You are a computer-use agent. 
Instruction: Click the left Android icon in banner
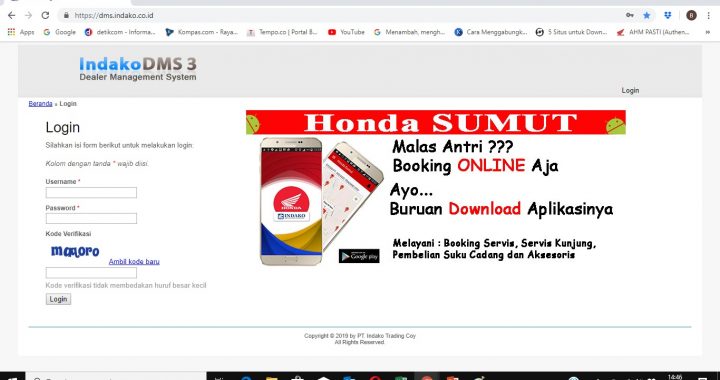(253, 124)
